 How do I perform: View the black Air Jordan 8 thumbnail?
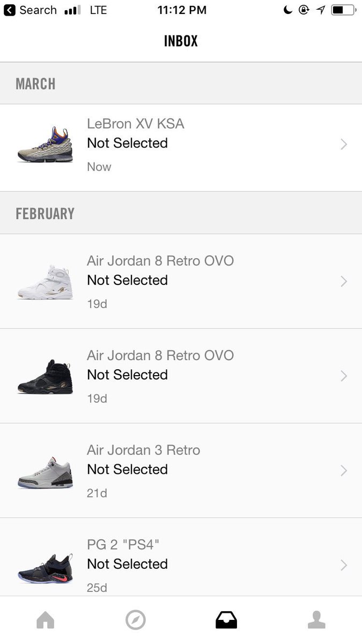click(45, 376)
